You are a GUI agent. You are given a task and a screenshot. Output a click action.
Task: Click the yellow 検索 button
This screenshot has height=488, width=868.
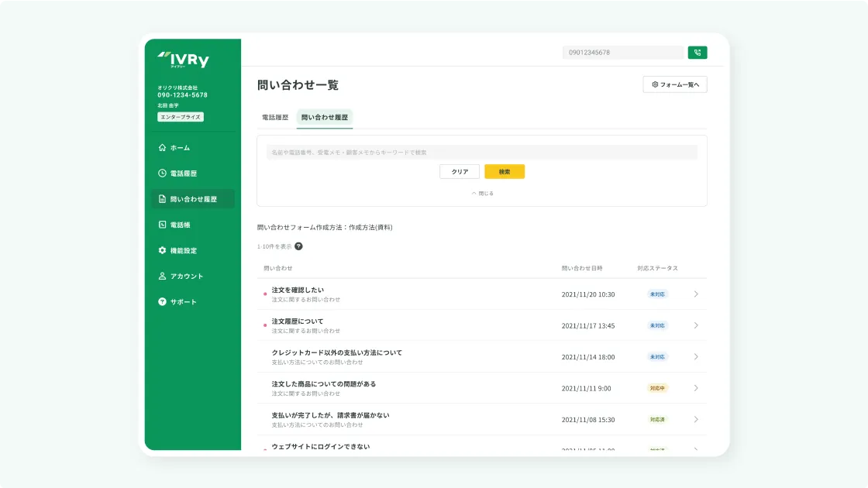coord(505,172)
